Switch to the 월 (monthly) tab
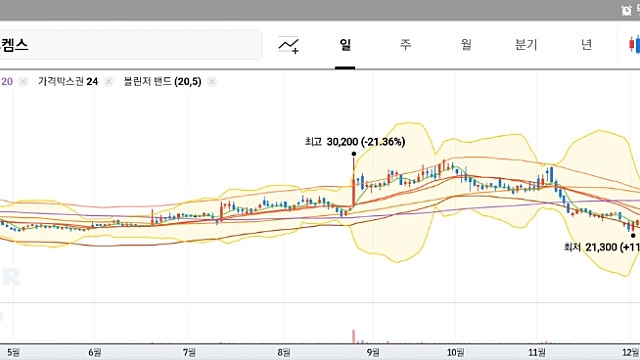Viewport: 640px width, 360px height. pos(466,44)
